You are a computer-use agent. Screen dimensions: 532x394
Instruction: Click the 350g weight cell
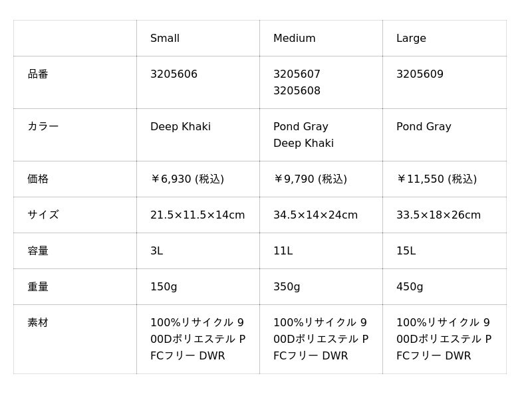tap(287, 287)
